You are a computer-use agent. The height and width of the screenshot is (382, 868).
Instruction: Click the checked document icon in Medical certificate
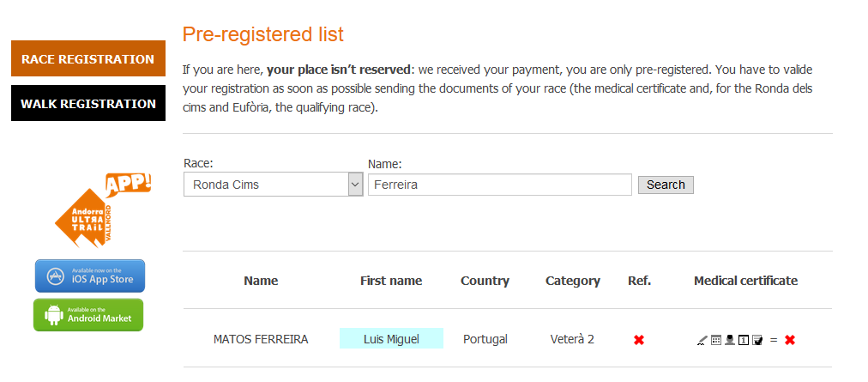coord(757,340)
